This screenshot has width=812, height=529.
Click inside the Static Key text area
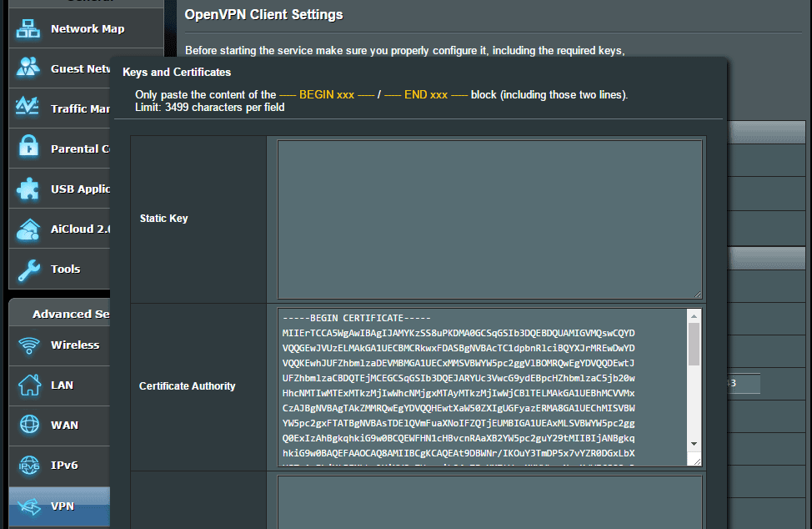click(489, 219)
